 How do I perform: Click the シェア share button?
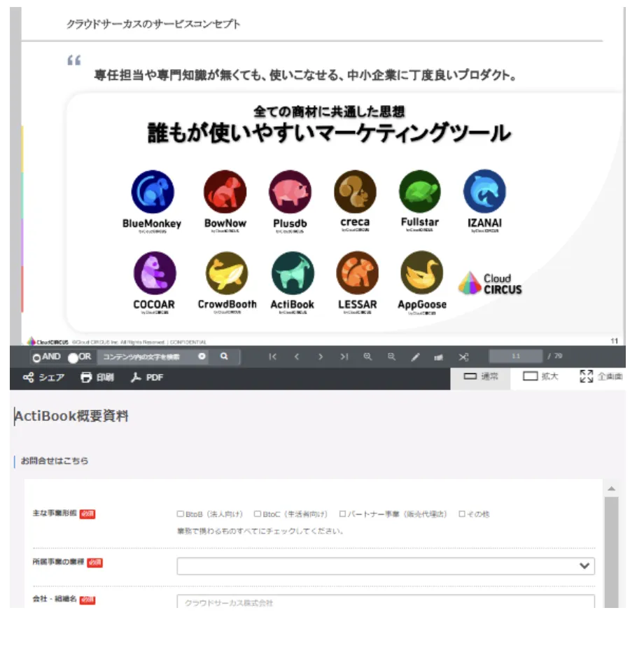point(43,378)
